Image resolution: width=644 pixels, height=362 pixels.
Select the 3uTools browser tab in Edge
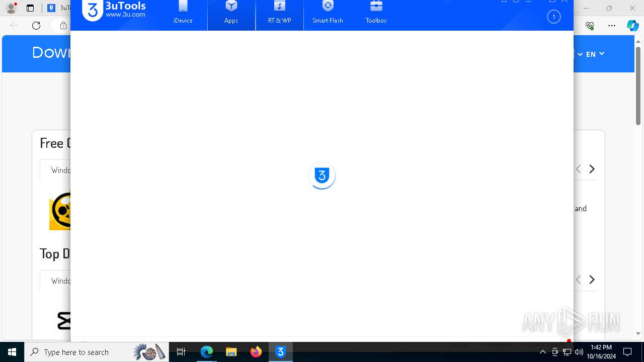[59, 8]
